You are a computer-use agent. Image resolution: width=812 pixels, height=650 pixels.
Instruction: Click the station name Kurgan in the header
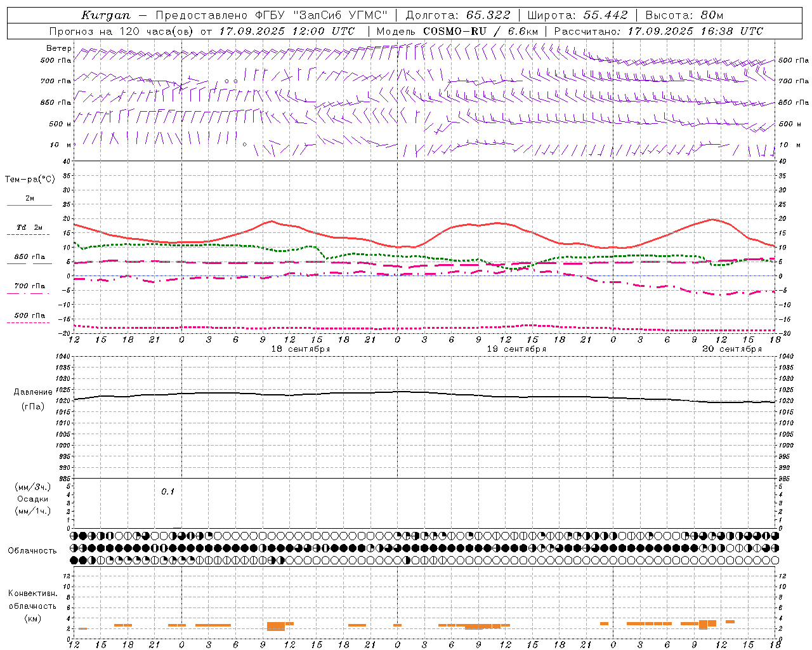106,15
